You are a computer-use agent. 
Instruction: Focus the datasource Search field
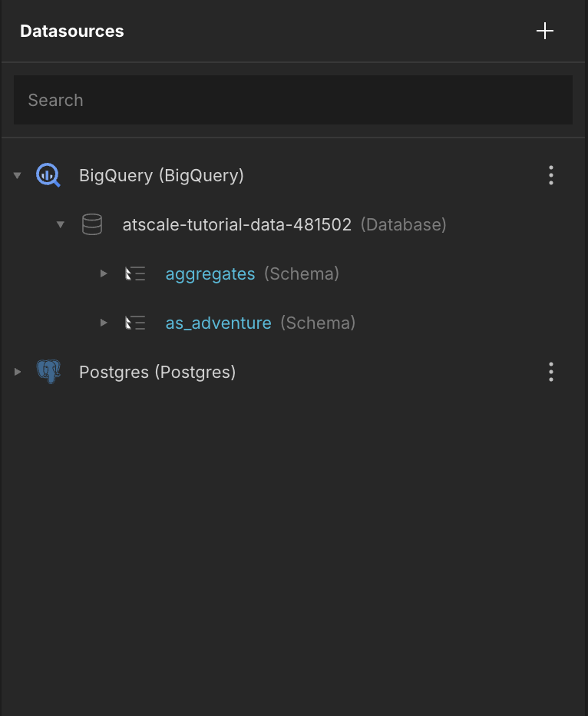(x=293, y=100)
